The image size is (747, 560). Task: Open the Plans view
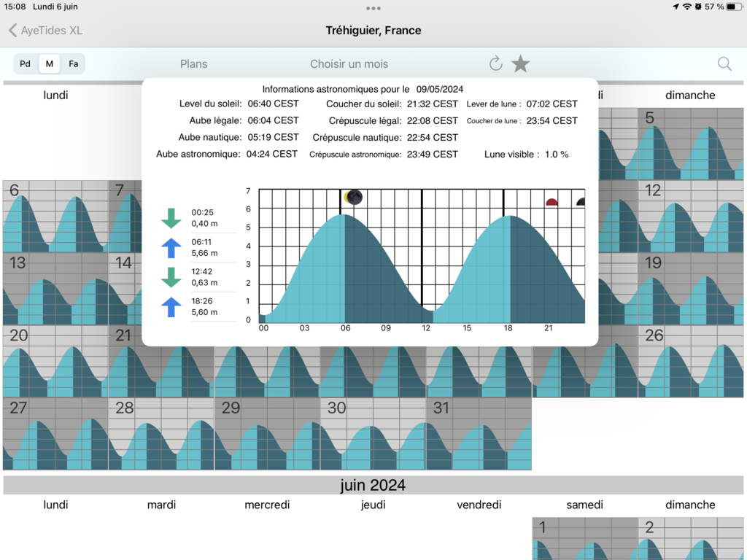[x=194, y=64]
